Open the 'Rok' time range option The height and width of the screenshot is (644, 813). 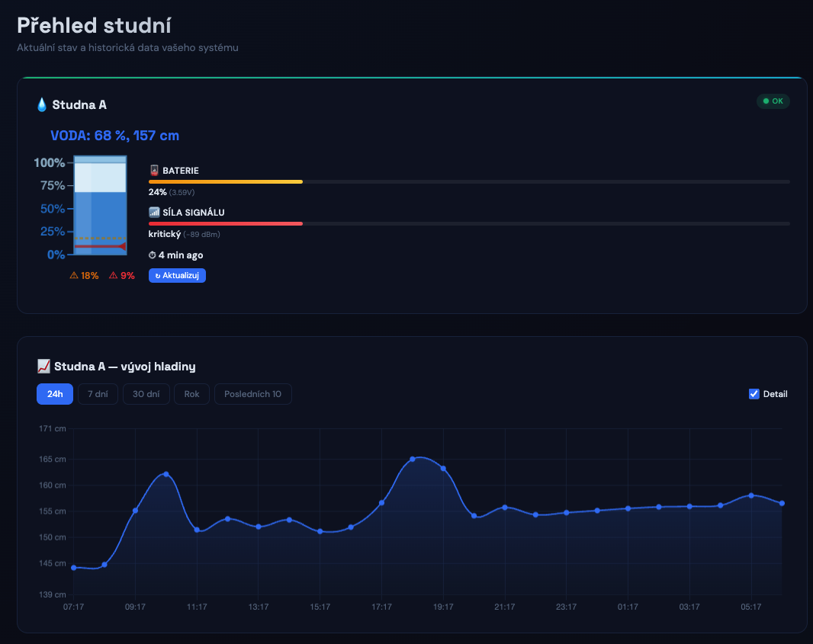(191, 393)
